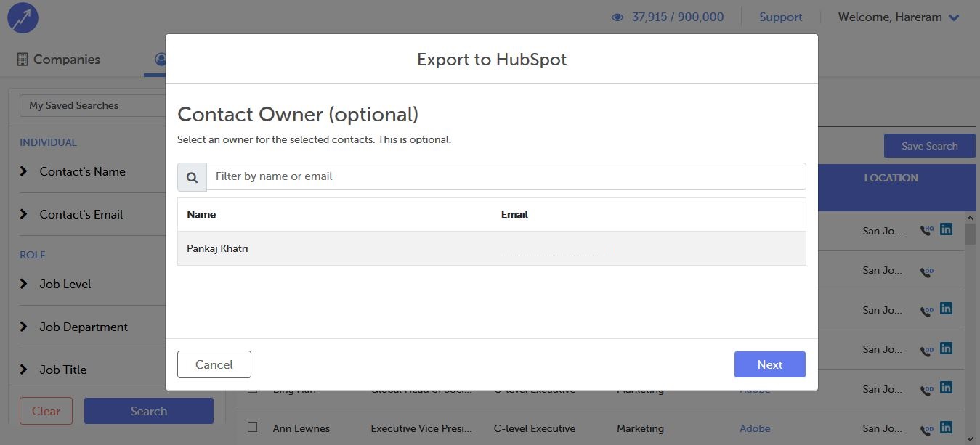Image resolution: width=980 pixels, height=445 pixels.
Task: Click the ROLE section heading
Action: coord(33,255)
